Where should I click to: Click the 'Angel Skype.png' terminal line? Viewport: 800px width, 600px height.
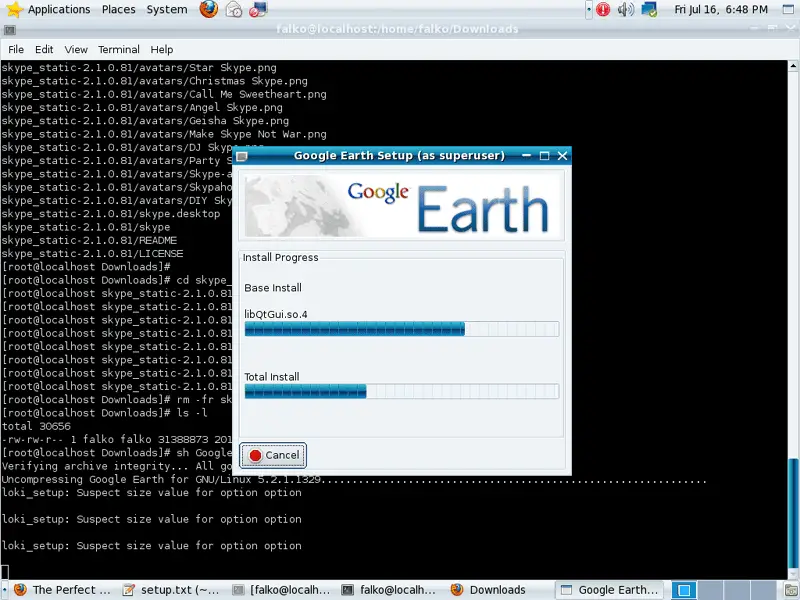tap(142, 108)
